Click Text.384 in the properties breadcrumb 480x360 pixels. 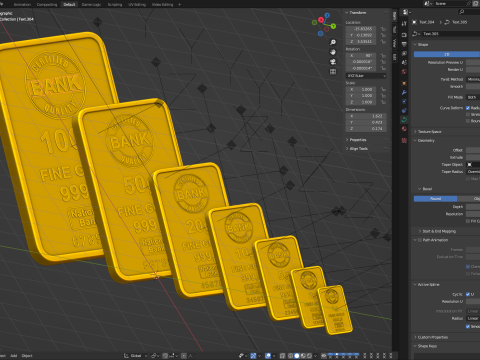(426, 22)
